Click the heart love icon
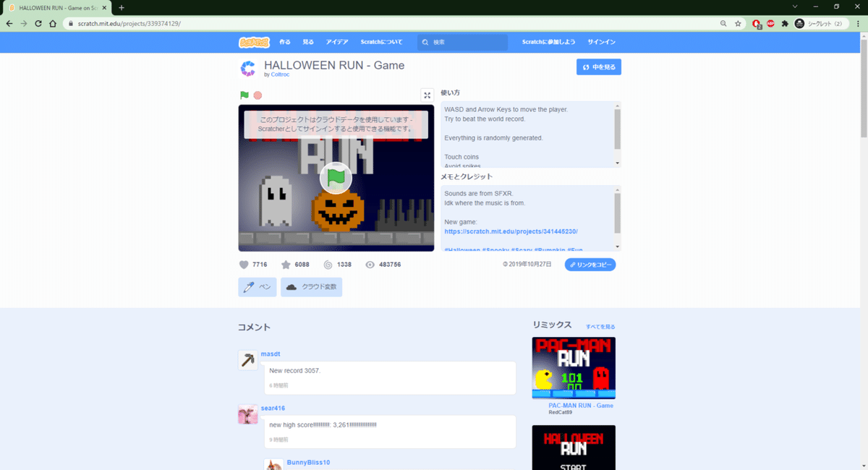 [x=244, y=265]
